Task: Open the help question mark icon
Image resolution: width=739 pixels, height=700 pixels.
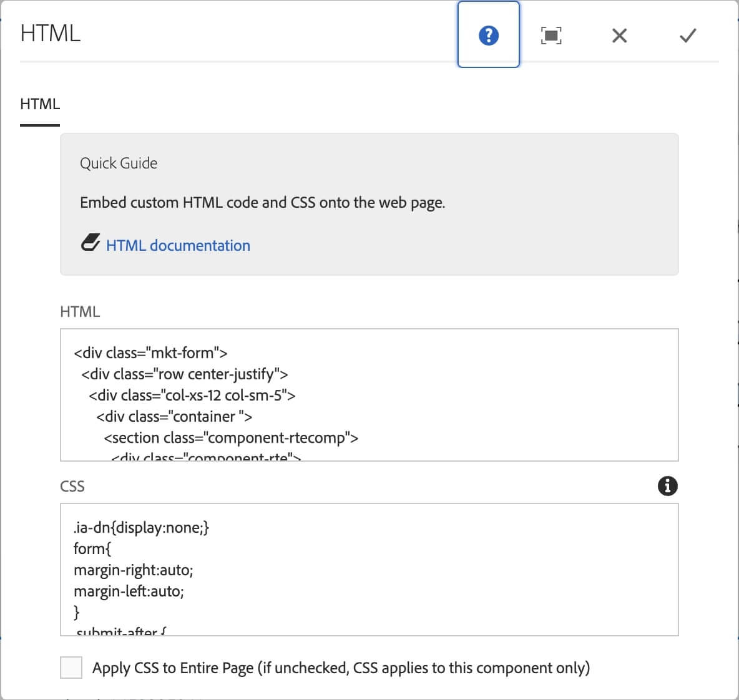Action: pyautogui.click(x=488, y=36)
